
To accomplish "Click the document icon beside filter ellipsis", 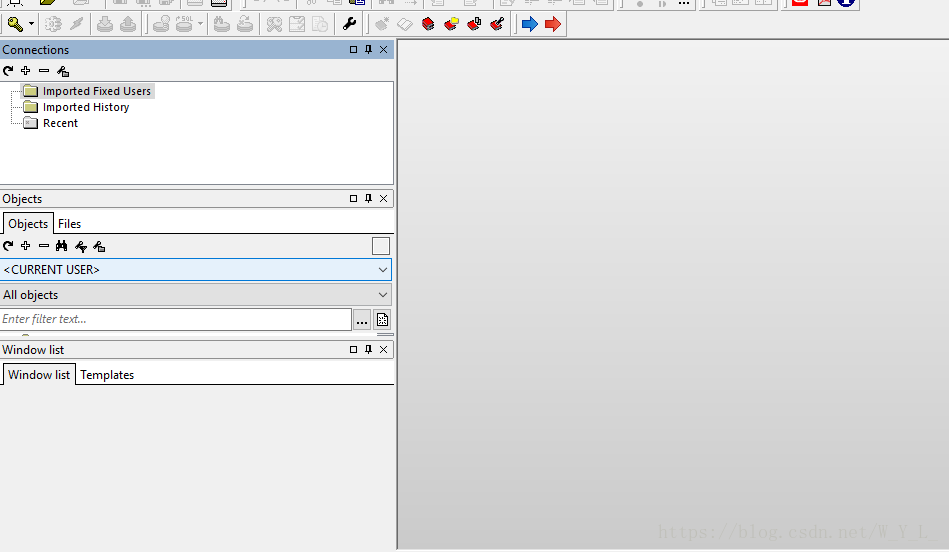I will tap(383, 320).
